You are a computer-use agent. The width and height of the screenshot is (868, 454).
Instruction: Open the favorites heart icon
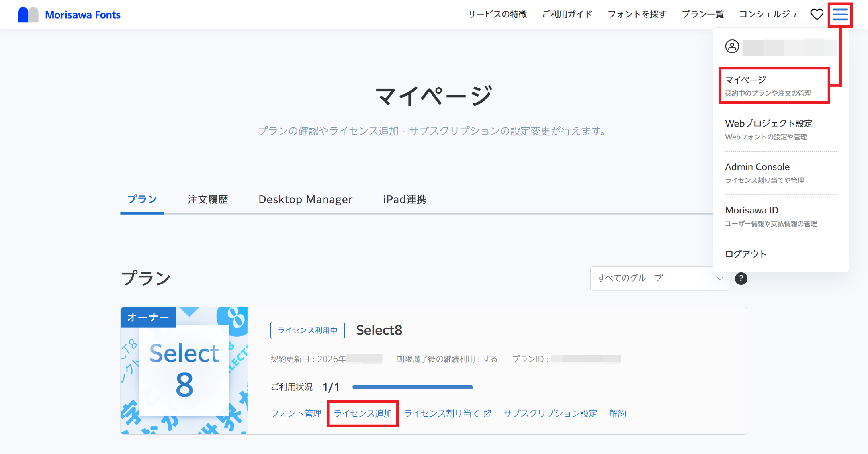coord(817,15)
